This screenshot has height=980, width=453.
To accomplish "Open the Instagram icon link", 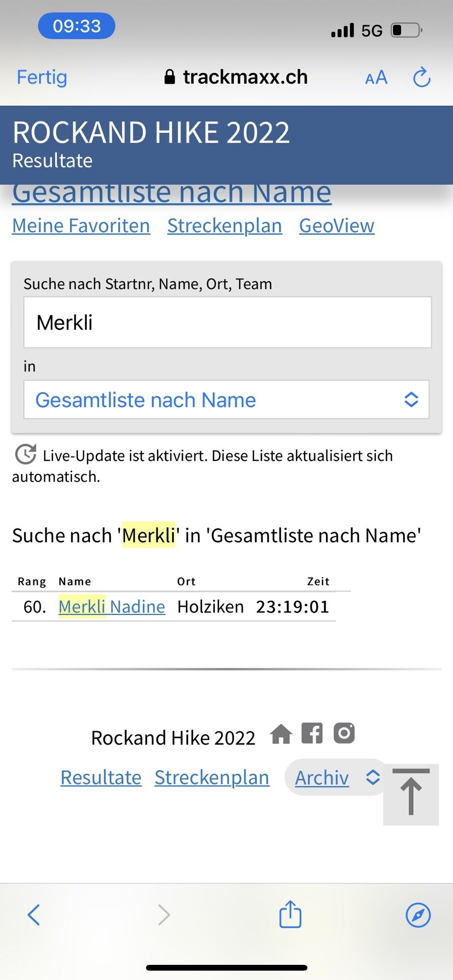I will point(344,734).
